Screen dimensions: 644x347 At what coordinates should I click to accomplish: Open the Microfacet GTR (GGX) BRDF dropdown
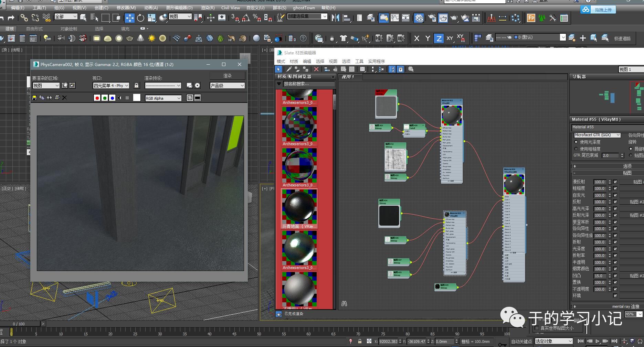[597, 135]
